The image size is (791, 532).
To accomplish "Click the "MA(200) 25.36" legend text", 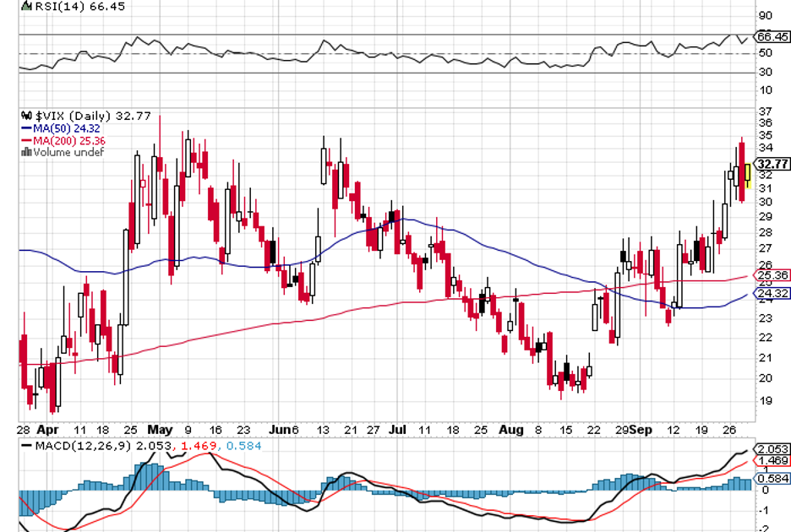I will pos(70,140).
